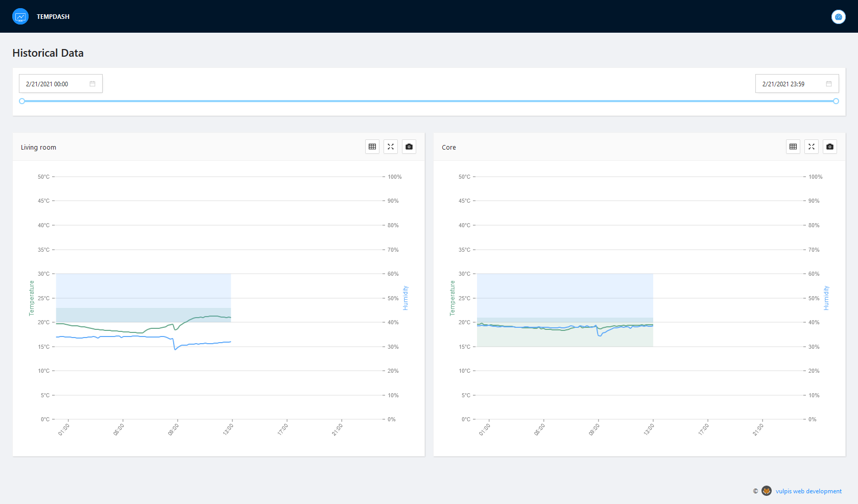Open the user avatar menu
Viewport: 858px width, 504px height.
point(838,17)
